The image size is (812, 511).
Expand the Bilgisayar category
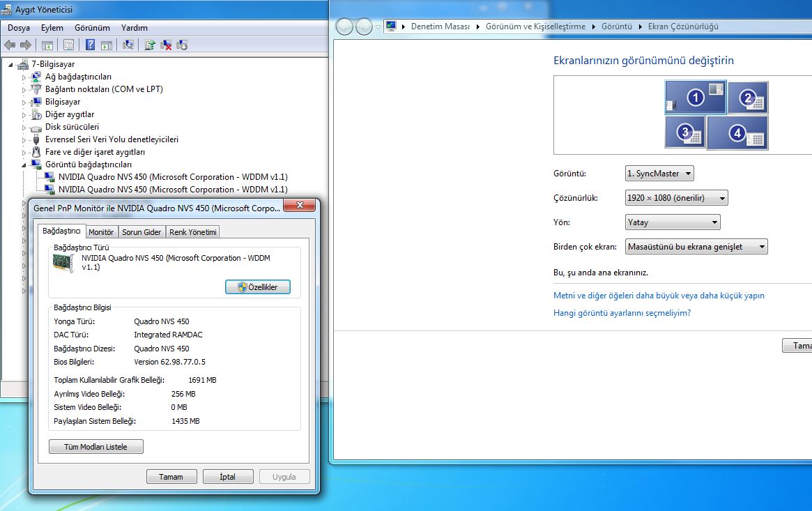click(24, 102)
